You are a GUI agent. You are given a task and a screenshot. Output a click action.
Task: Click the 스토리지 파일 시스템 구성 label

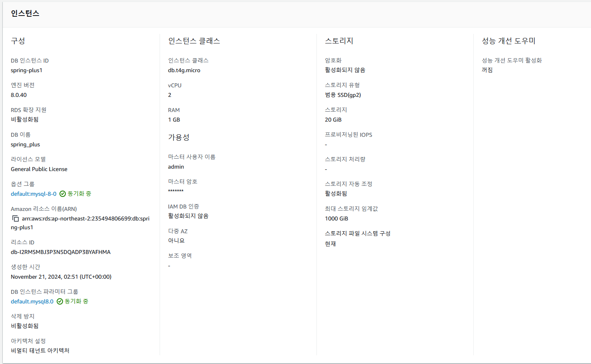click(x=358, y=233)
